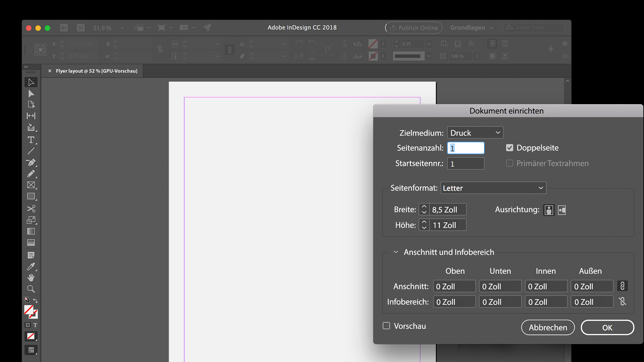Select the Note tool

coord(31,255)
